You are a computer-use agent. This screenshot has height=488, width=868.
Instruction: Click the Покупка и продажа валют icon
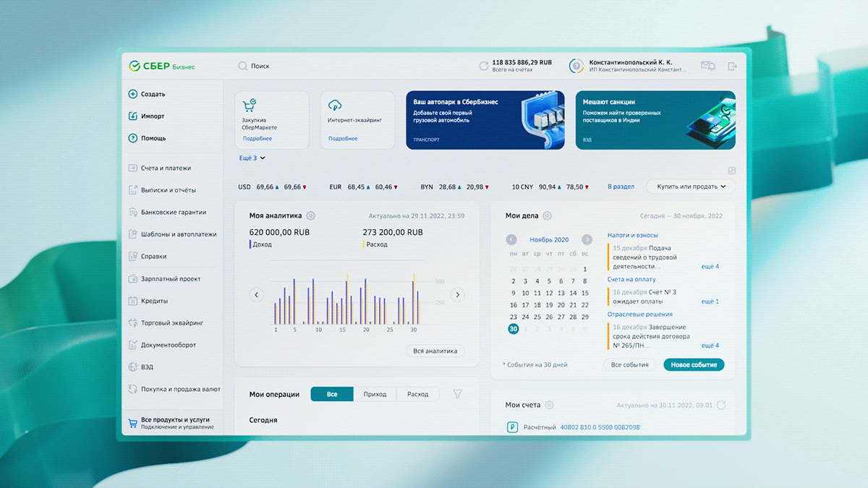point(132,389)
